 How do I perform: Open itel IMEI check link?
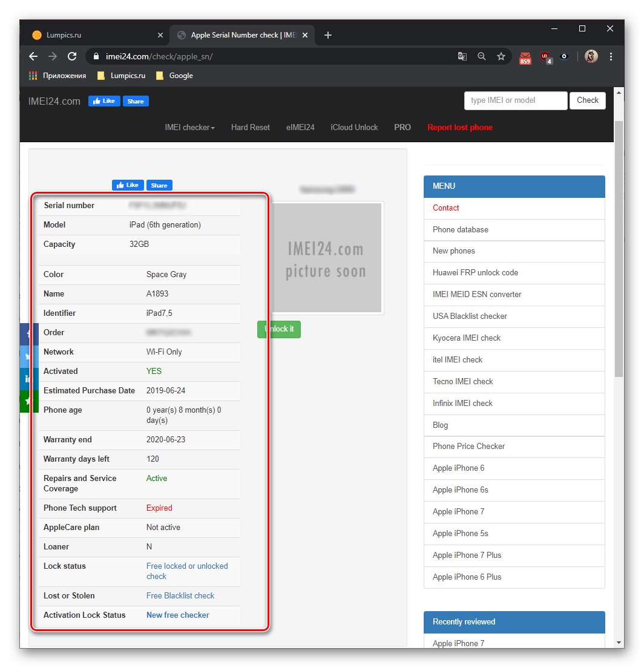click(514, 360)
